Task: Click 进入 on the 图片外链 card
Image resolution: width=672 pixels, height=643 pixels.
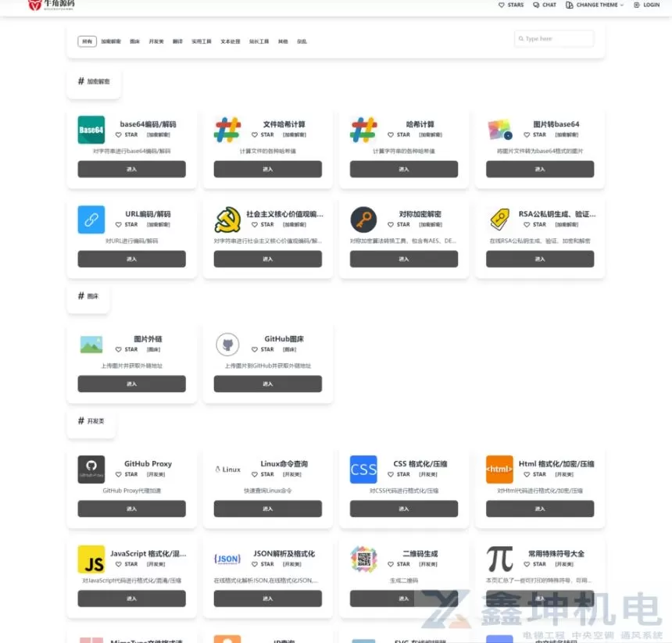Action: [x=131, y=384]
